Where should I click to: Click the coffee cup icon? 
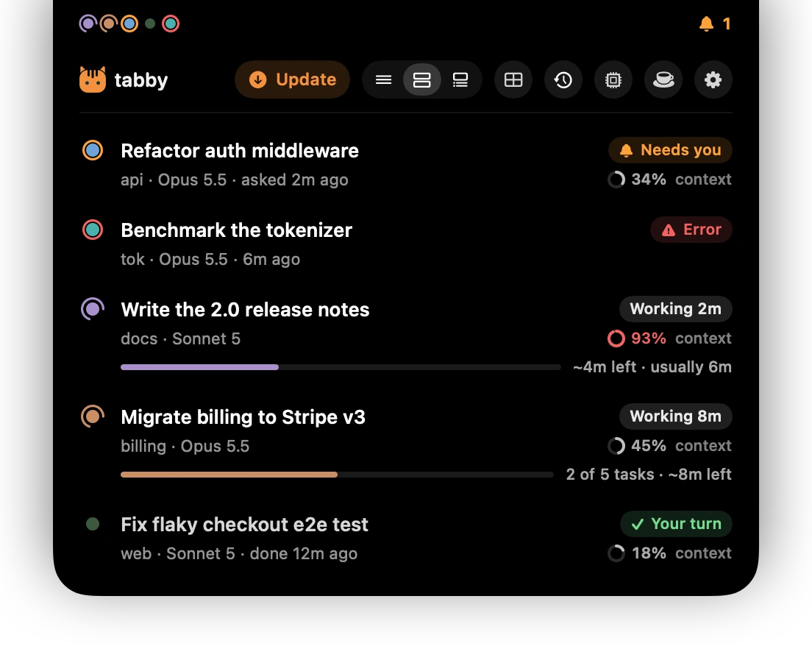tap(663, 79)
